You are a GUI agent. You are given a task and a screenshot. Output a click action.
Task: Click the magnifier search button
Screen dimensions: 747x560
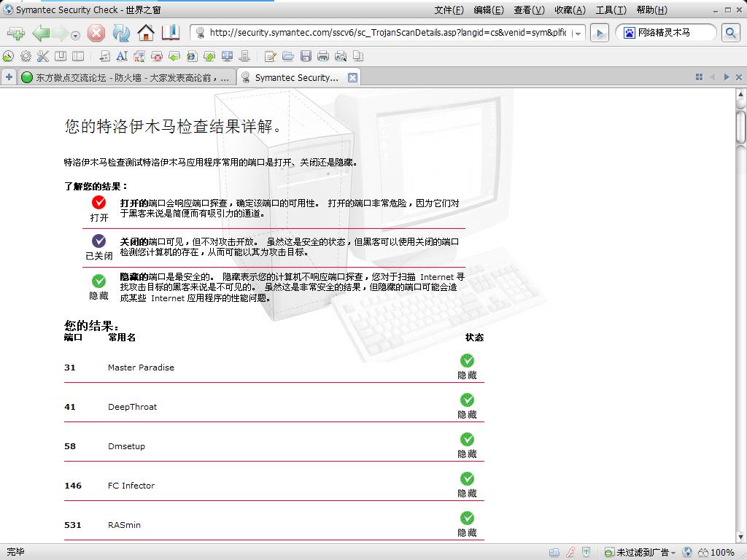pyautogui.click(x=730, y=33)
